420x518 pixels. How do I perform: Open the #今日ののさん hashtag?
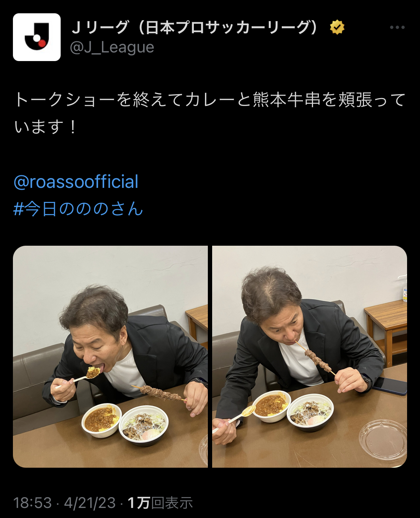78,209
